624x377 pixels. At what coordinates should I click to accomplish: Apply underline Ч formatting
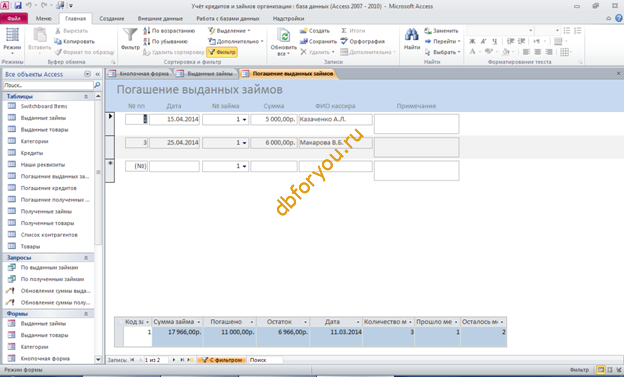tap(494, 41)
